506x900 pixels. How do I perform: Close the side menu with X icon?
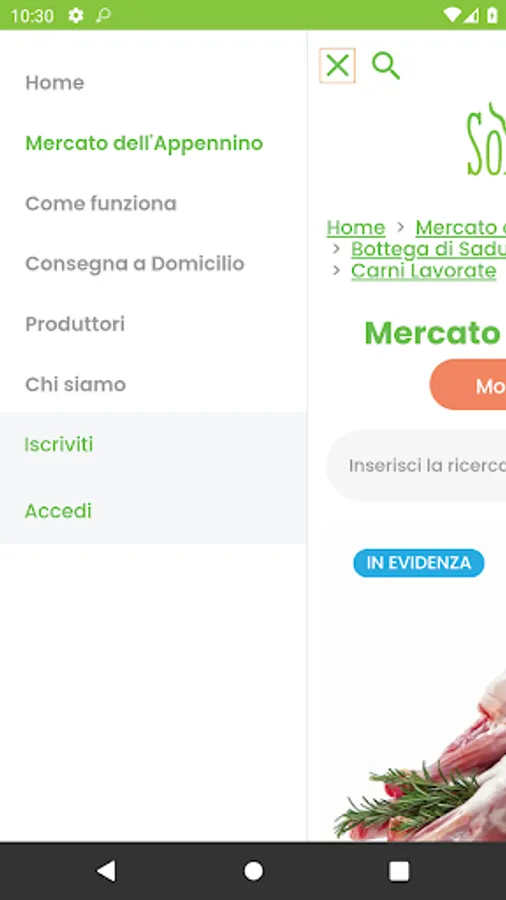click(x=337, y=65)
